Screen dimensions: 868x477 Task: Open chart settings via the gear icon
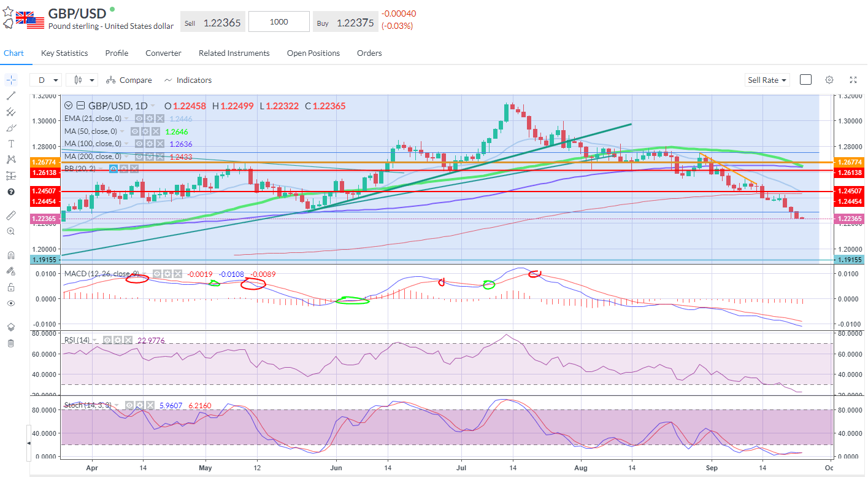click(829, 80)
